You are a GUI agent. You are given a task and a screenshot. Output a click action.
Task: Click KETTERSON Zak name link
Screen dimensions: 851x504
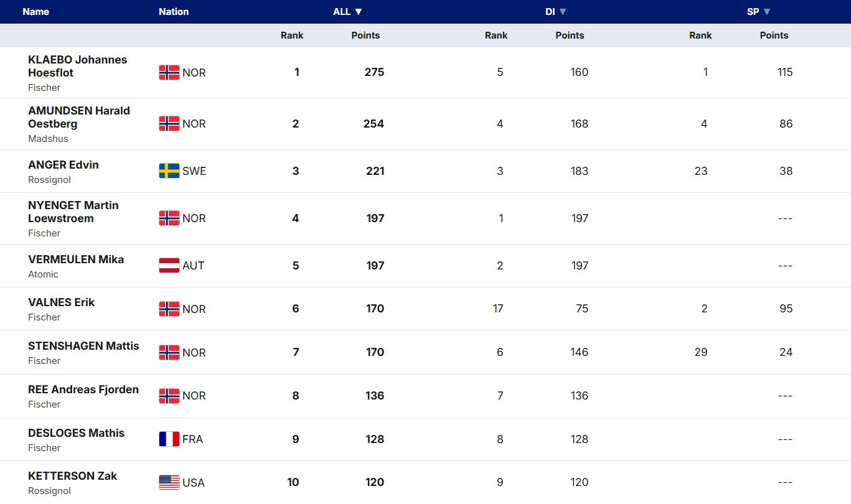pyautogui.click(x=72, y=476)
